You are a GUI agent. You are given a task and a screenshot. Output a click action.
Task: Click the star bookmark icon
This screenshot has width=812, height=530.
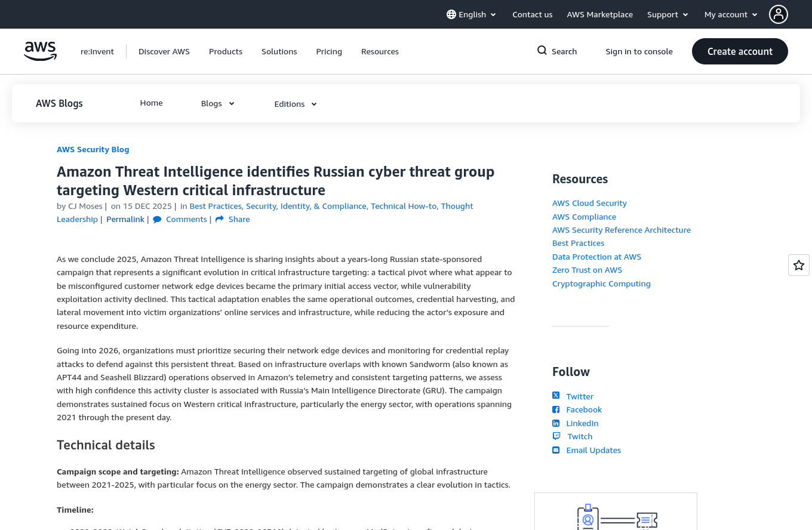[798, 265]
